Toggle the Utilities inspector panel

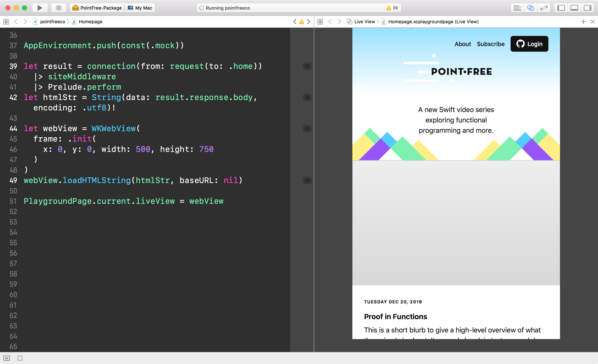pos(588,8)
